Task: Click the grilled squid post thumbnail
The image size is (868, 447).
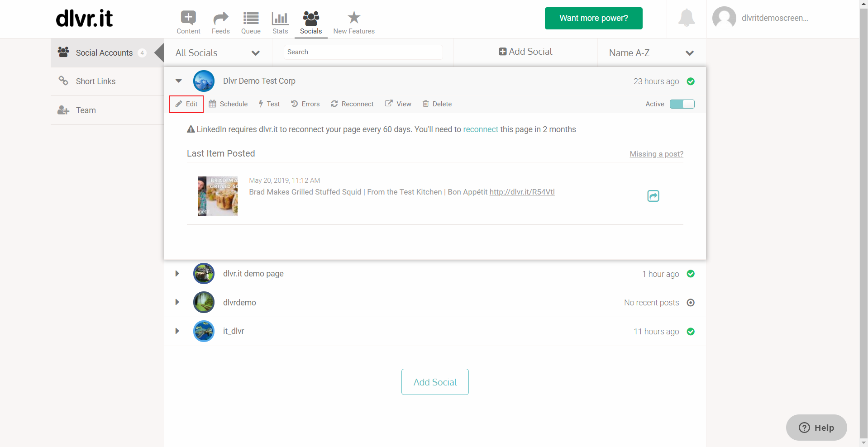Action: click(x=218, y=196)
